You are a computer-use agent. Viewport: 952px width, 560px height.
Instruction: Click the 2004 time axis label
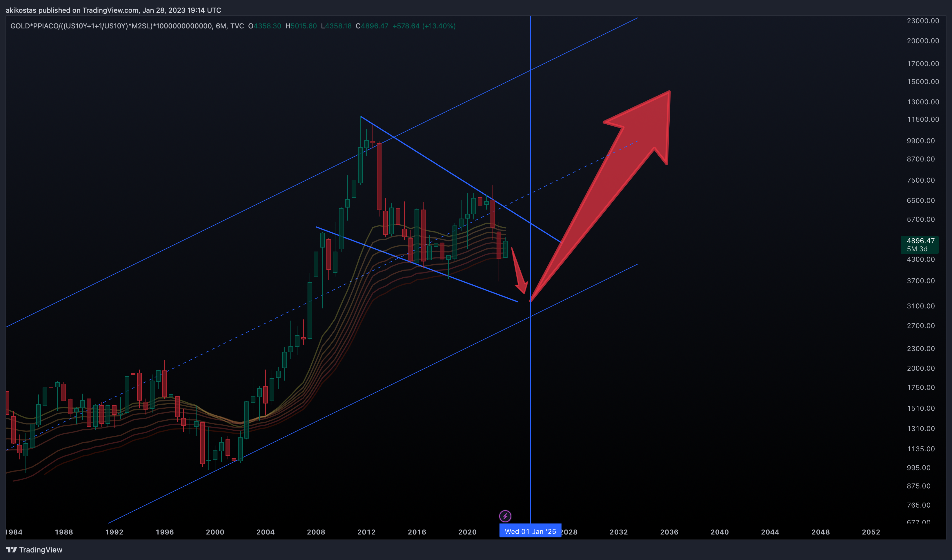pyautogui.click(x=266, y=532)
